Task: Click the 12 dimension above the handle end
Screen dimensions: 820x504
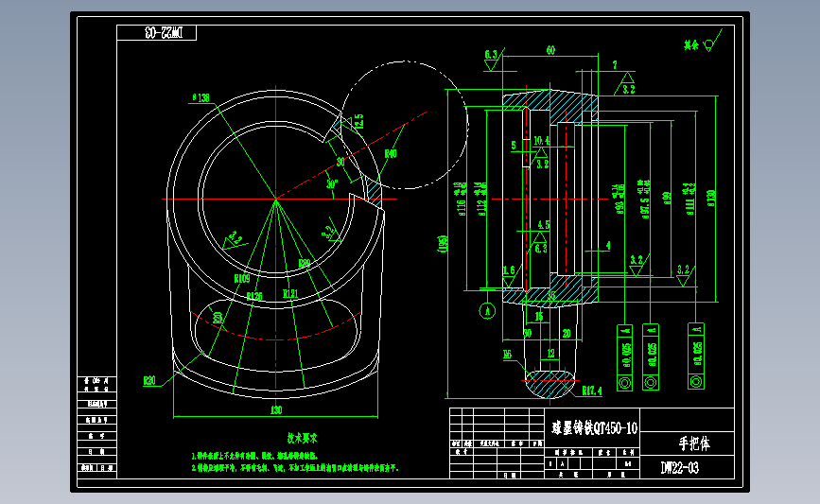Action: point(550,354)
